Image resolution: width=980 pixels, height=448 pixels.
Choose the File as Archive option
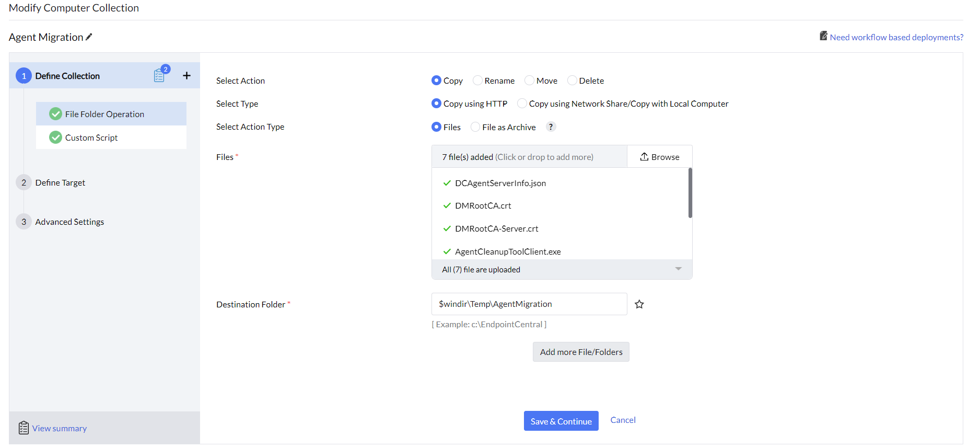pyautogui.click(x=475, y=127)
